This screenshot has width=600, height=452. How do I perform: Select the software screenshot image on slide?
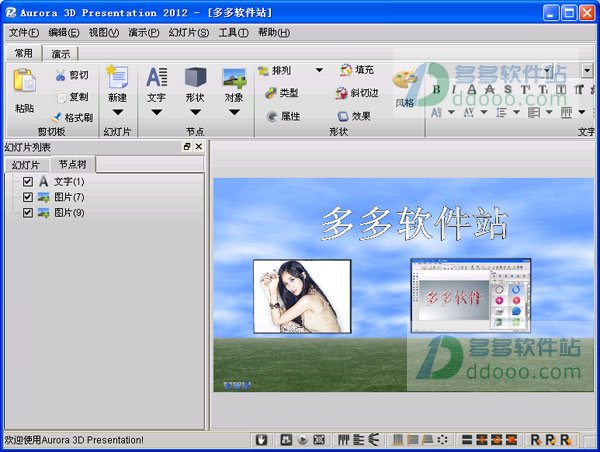(x=471, y=295)
